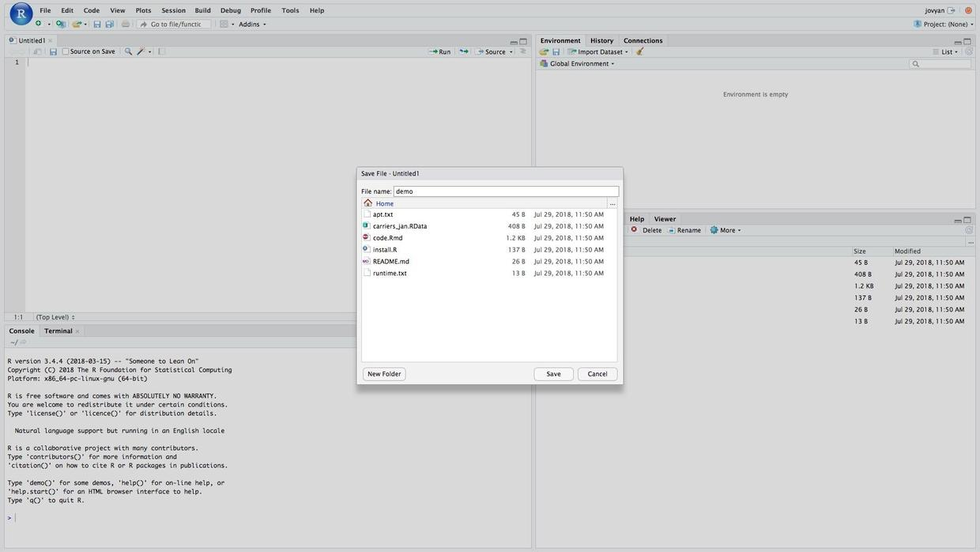This screenshot has height=552, width=980.
Task: Click the find/replace magnifier in the editor toolbar
Action: [128, 51]
